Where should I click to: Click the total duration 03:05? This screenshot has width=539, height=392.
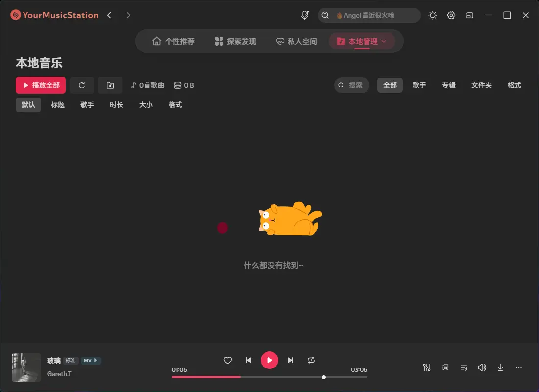point(359,369)
